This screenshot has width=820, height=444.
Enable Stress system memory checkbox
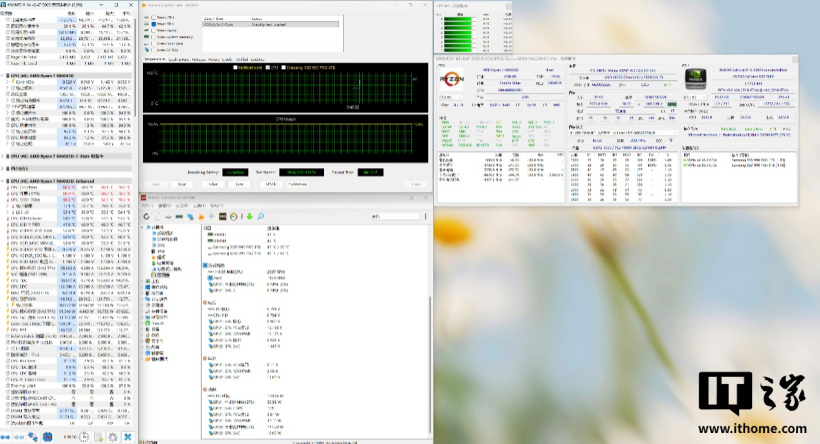pos(154,37)
